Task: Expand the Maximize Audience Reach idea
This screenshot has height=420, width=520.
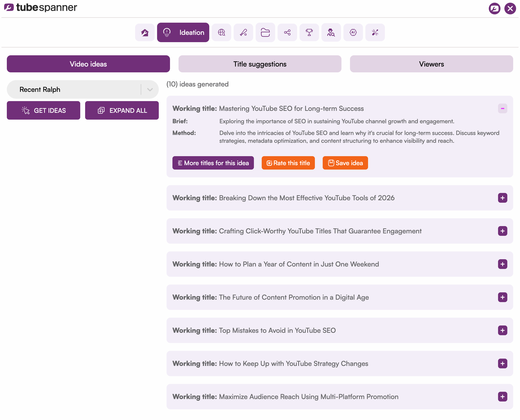Action: click(x=503, y=397)
